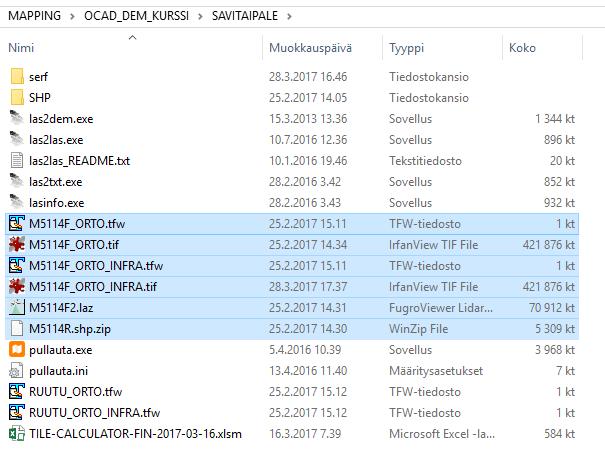The width and height of the screenshot is (605, 456).
Task: Click the Microsoft Excel type entry
Action: (442, 434)
